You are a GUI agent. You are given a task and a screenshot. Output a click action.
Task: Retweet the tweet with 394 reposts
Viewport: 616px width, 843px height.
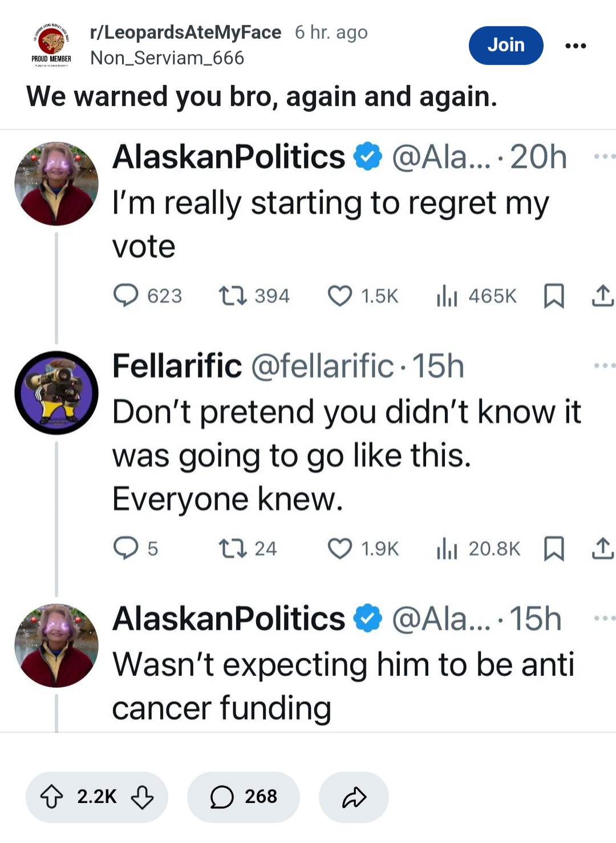click(x=233, y=296)
